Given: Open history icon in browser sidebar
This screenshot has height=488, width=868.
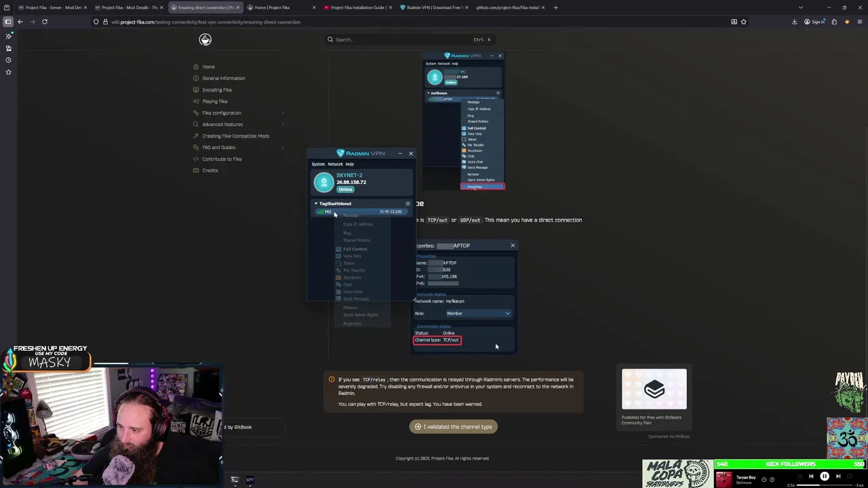Looking at the screenshot, I should pyautogui.click(x=8, y=60).
